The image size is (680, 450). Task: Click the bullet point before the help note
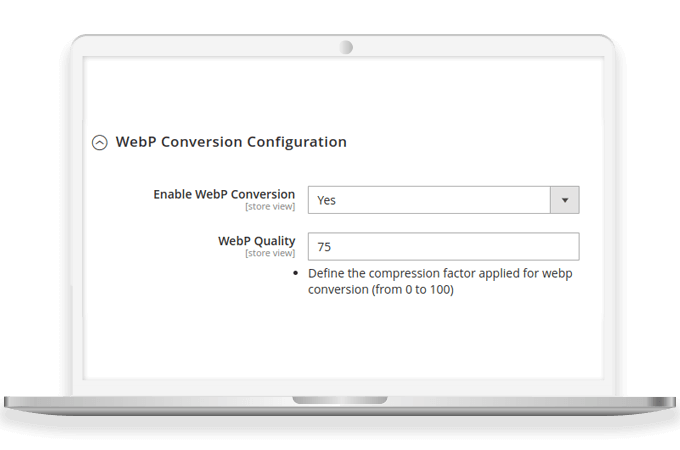point(296,273)
